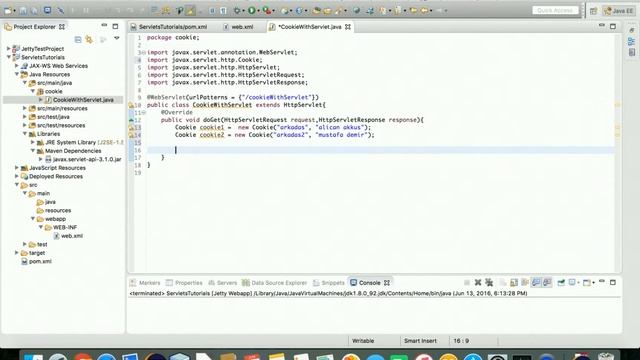Collapse the ServletsTutorials project node
Screen dimensions: 640x360
(x=8, y=57)
